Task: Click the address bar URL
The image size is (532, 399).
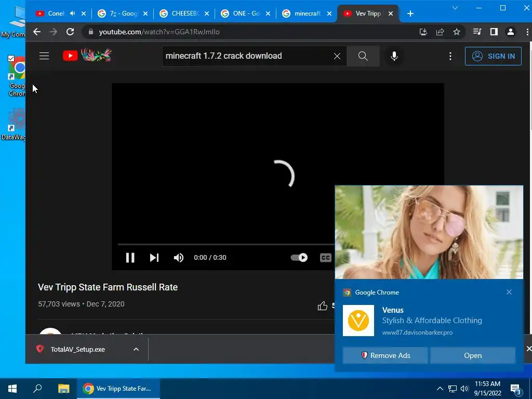Action: point(159,32)
